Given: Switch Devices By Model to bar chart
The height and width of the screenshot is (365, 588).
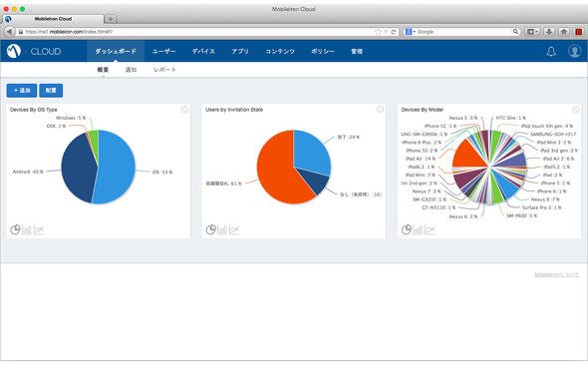Looking at the screenshot, I should (419, 230).
